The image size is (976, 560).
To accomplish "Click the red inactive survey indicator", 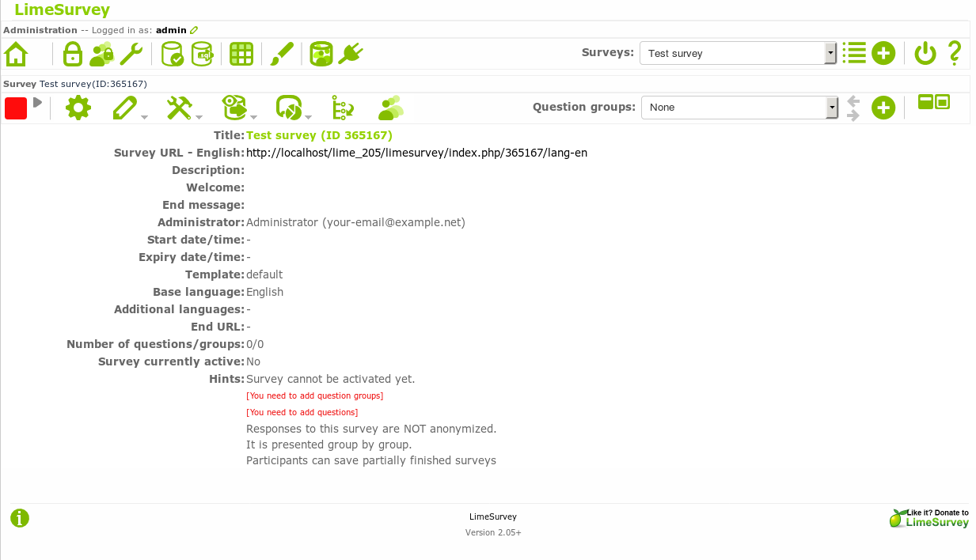I will coord(16,108).
